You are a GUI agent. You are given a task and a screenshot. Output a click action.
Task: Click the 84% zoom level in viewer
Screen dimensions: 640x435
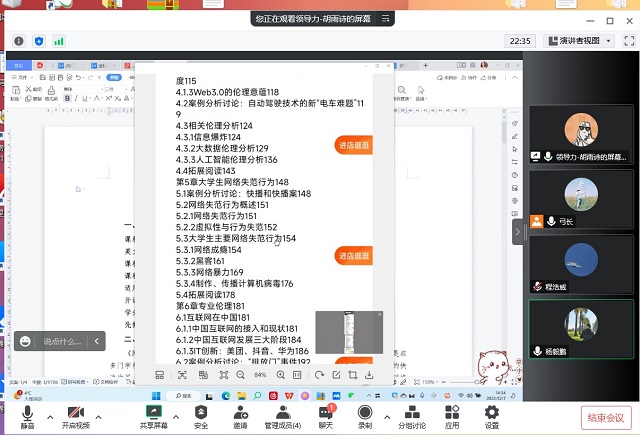260,375
